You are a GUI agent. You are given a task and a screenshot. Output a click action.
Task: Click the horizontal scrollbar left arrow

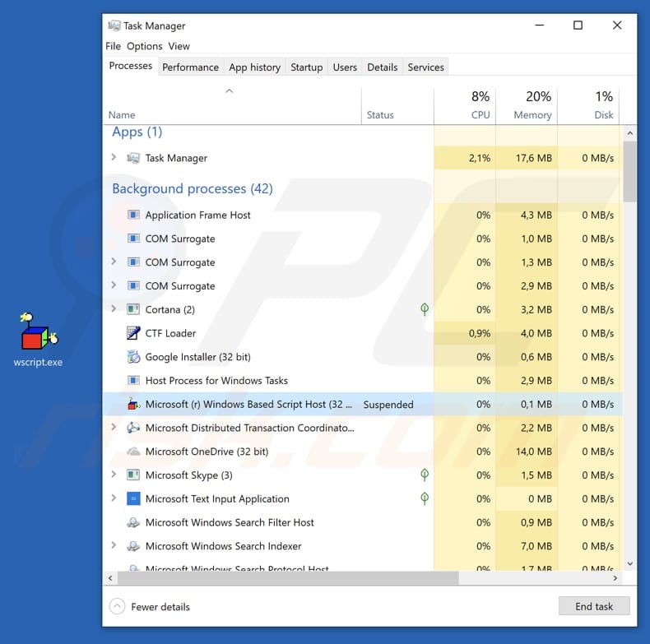pyautogui.click(x=110, y=577)
